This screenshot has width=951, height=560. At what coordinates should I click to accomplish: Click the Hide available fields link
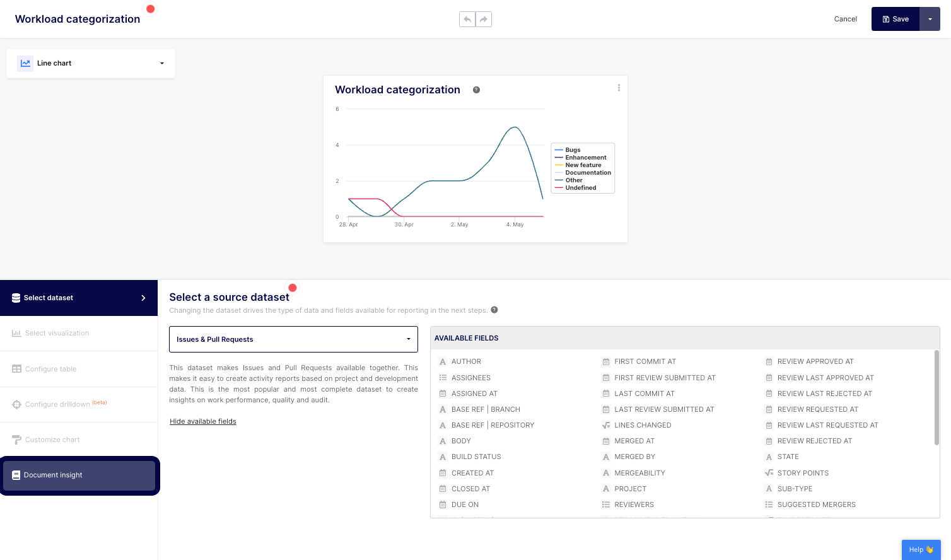click(202, 421)
